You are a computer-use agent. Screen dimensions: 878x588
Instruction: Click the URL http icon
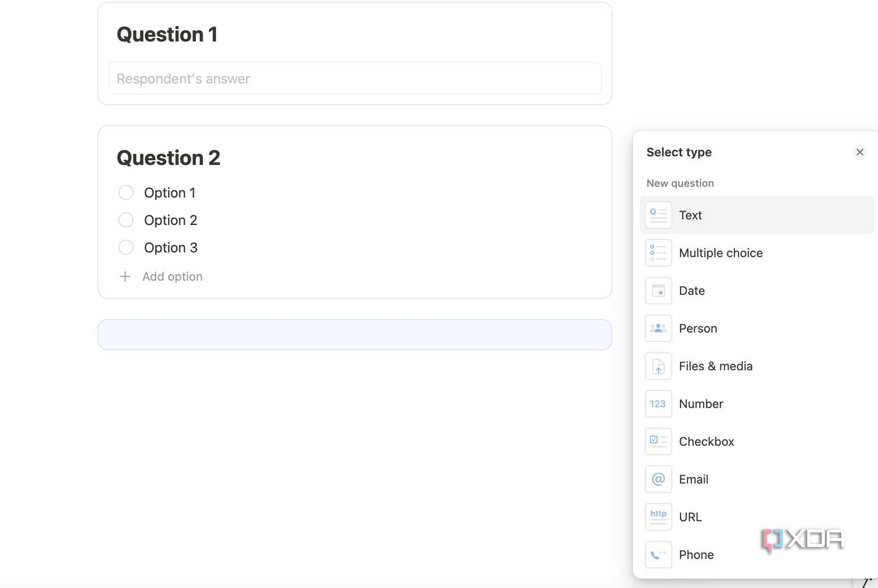(658, 517)
